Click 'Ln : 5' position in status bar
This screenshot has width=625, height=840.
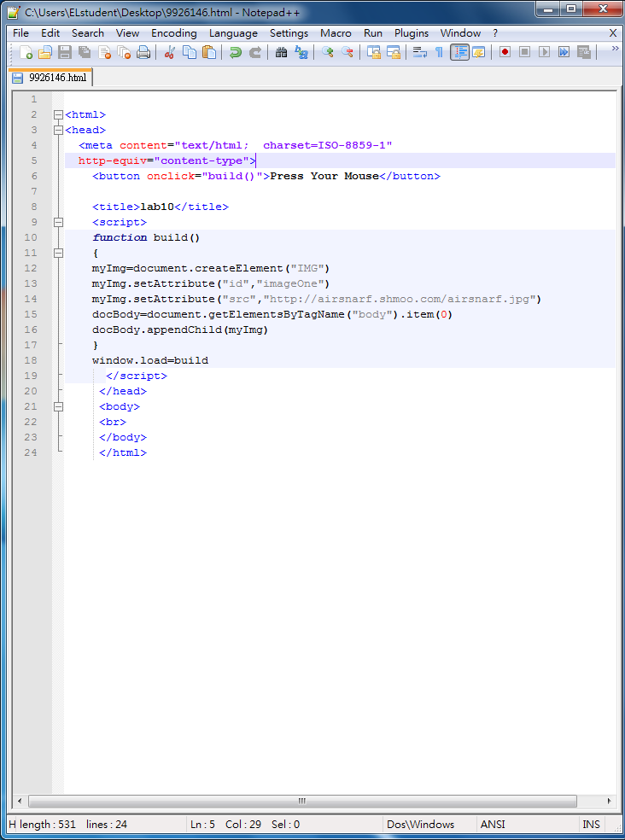pos(202,824)
